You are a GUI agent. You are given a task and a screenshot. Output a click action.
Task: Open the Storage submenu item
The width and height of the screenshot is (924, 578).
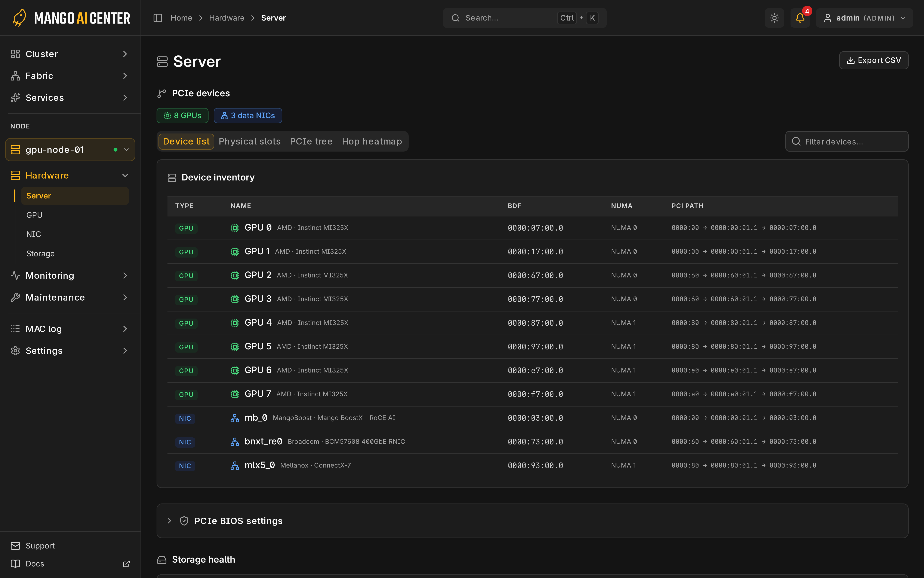point(75,253)
